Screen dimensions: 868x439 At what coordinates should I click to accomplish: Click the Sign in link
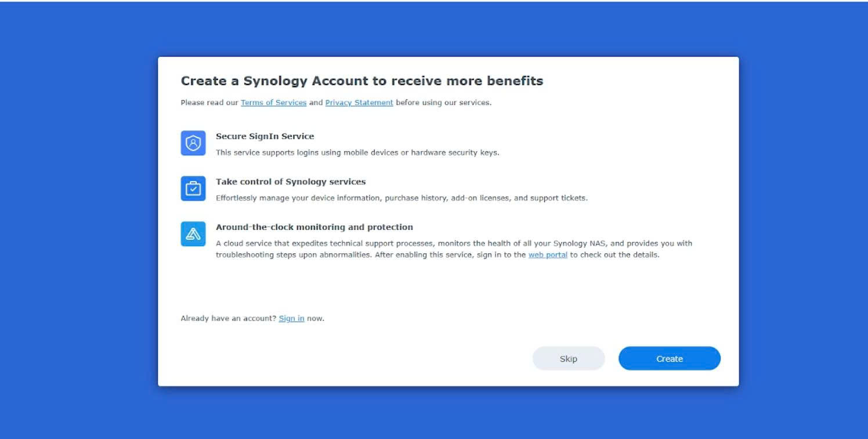click(291, 318)
